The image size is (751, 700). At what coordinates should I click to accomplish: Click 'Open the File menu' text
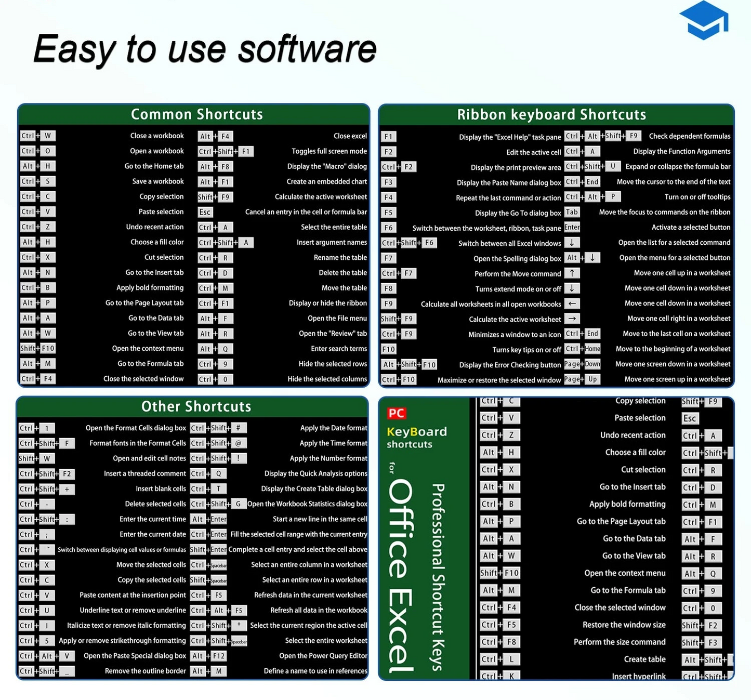[337, 318]
